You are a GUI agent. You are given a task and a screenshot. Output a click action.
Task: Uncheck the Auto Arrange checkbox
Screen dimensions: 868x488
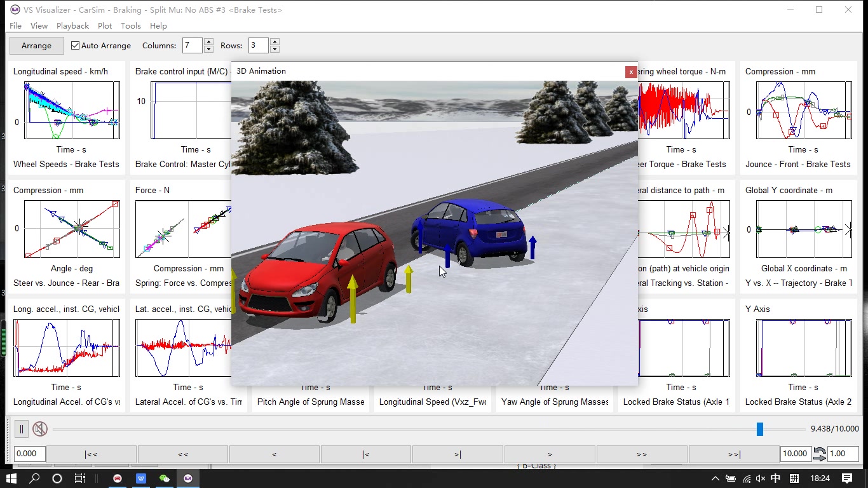(76, 46)
